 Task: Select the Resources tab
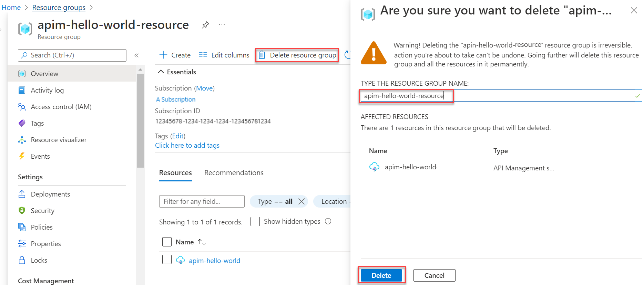[x=175, y=172]
